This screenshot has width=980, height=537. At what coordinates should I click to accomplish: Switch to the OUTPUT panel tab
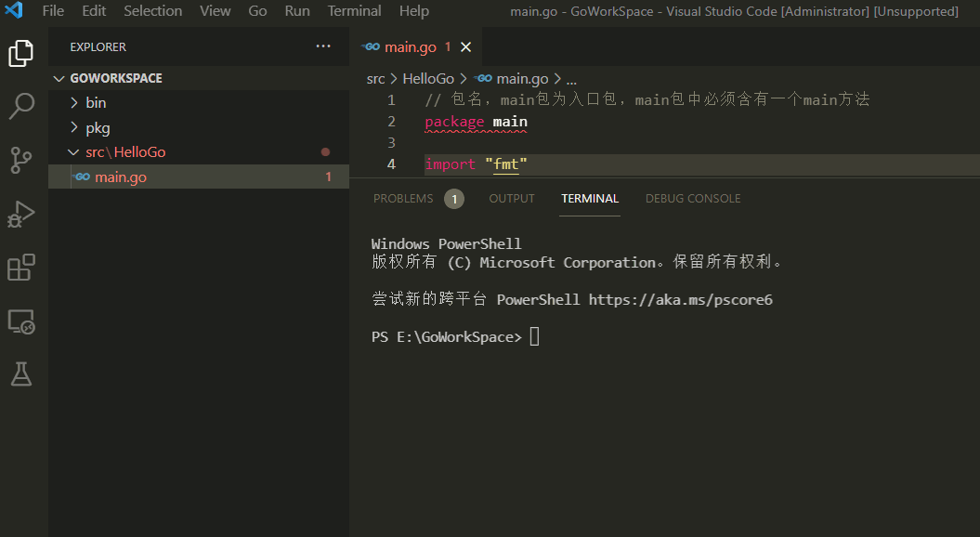(x=512, y=199)
